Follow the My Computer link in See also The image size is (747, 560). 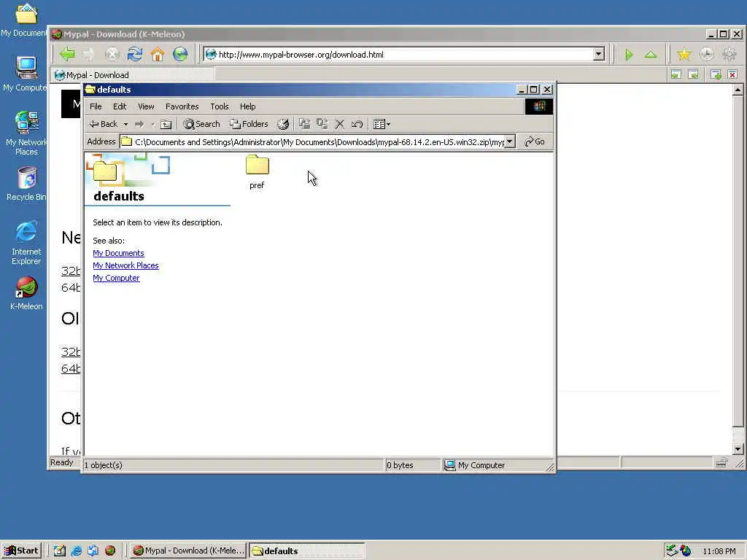click(x=116, y=278)
